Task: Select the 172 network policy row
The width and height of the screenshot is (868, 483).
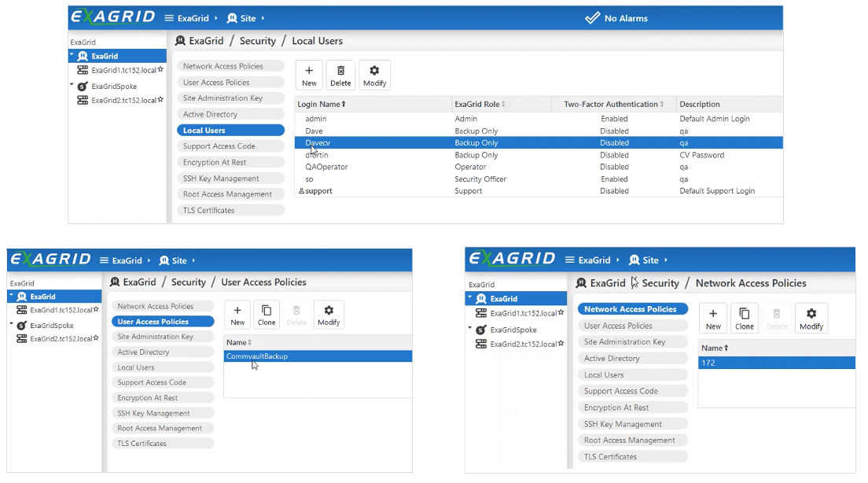Action: (x=777, y=363)
